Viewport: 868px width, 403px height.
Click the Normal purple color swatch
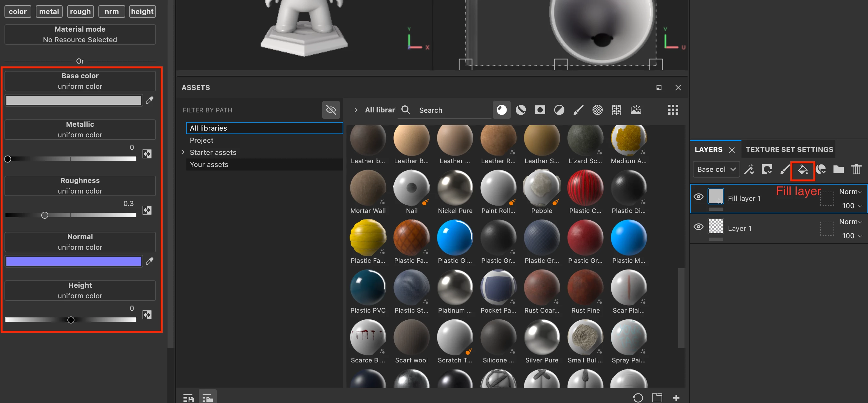pos(74,261)
